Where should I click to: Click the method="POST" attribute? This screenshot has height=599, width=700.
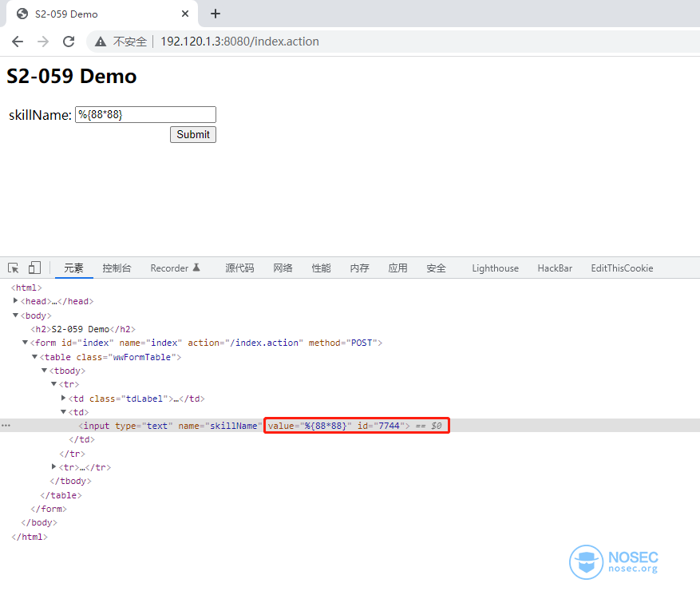(x=343, y=343)
